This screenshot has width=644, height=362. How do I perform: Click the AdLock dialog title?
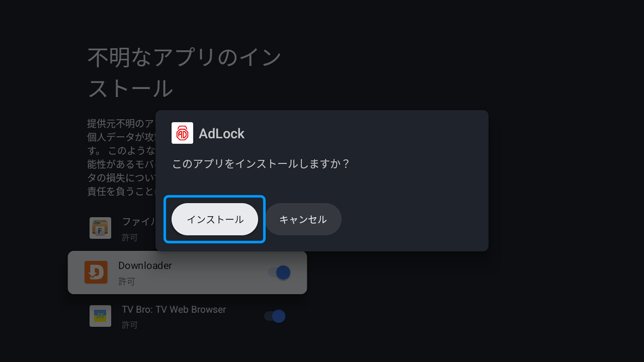click(222, 133)
